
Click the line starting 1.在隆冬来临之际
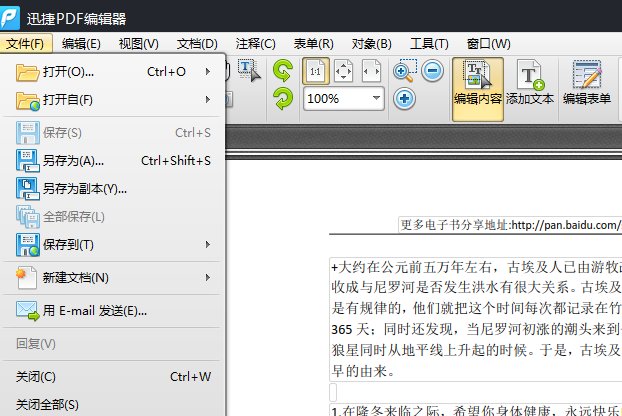click(476, 410)
